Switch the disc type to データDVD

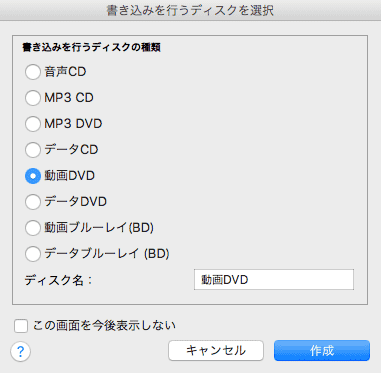pos(33,202)
